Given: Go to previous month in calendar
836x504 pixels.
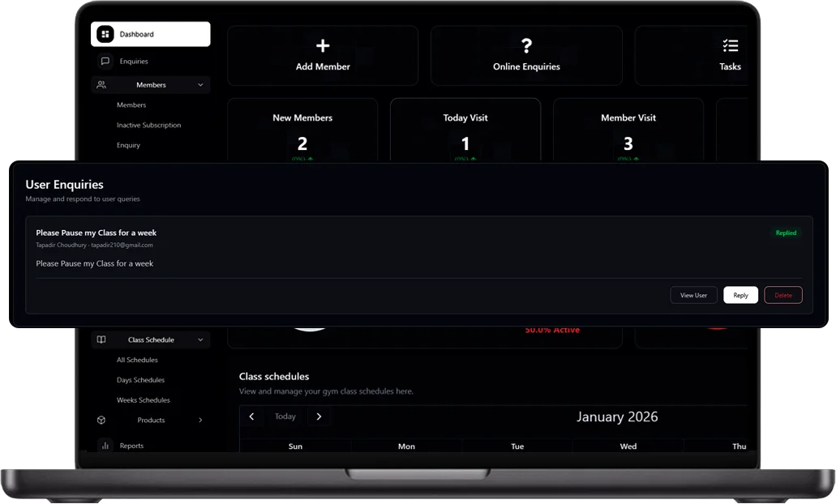Looking at the screenshot, I should coord(252,416).
